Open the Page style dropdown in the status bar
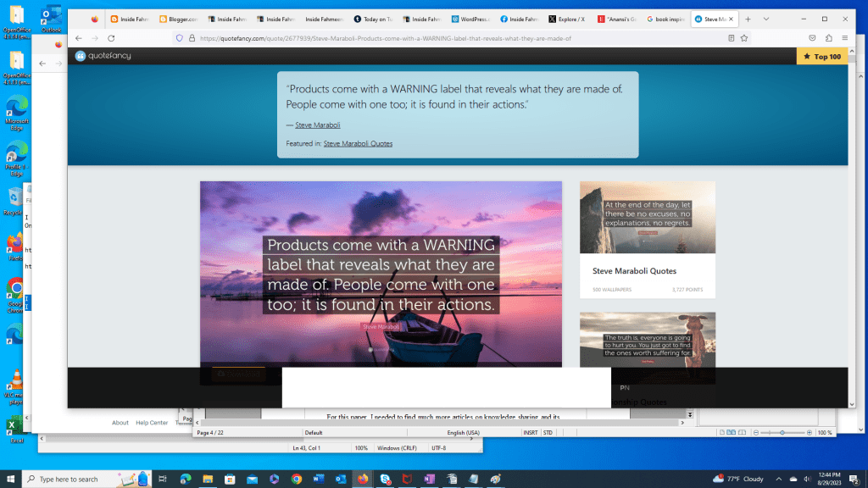Screen dimensions: 868x488 click(x=315, y=432)
